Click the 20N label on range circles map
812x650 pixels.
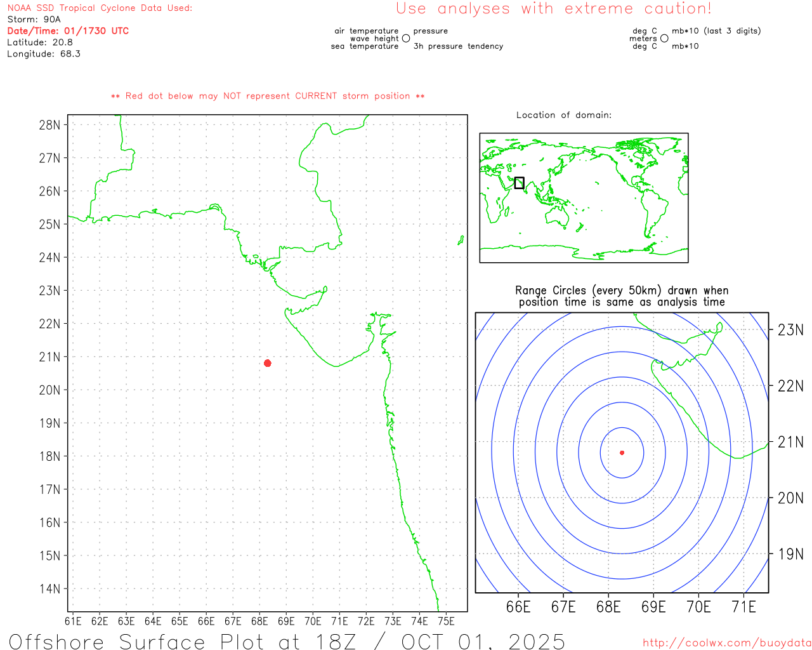790,498
